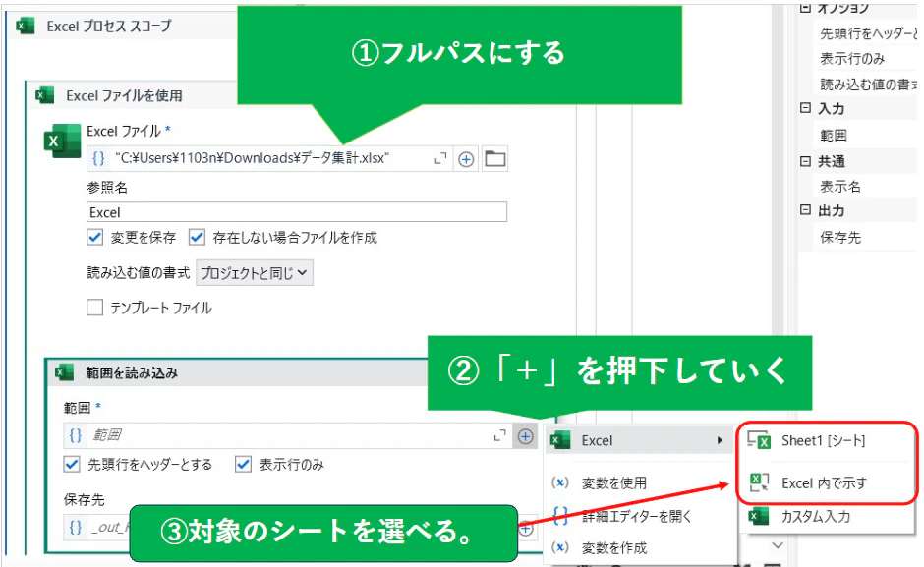Click the Excel ファイルを使用 activity icon
The width and height of the screenshot is (924, 567).
point(45,95)
